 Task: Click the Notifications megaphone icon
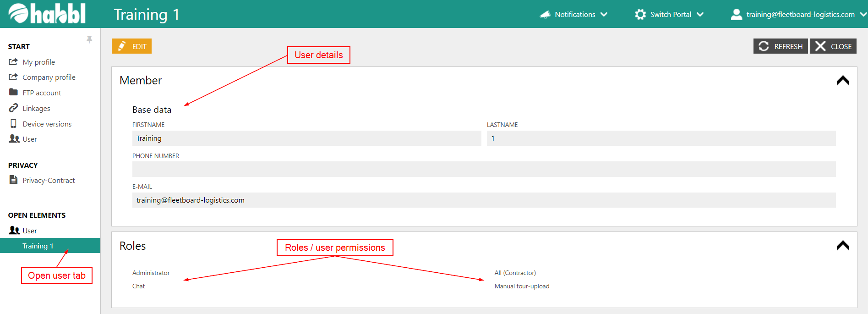(545, 14)
